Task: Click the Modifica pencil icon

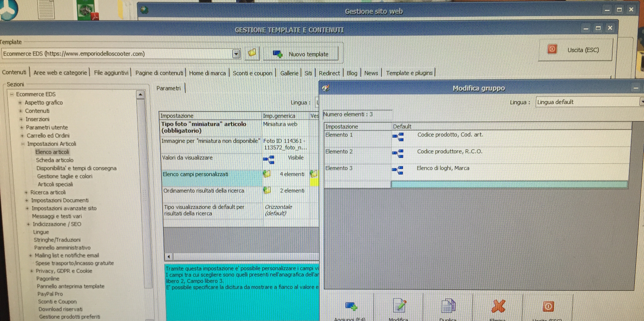Action: point(399,305)
